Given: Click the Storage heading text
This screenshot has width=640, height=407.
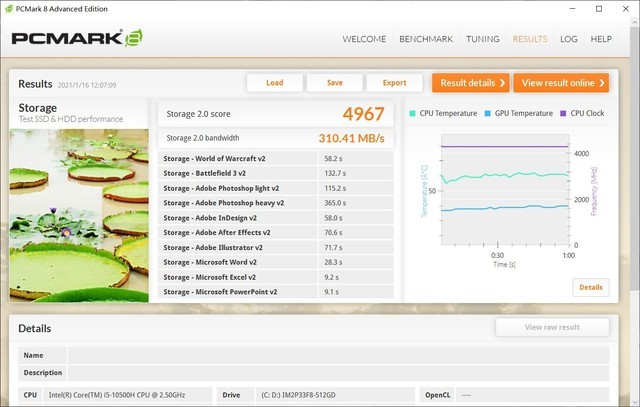Looking at the screenshot, I should [38, 108].
